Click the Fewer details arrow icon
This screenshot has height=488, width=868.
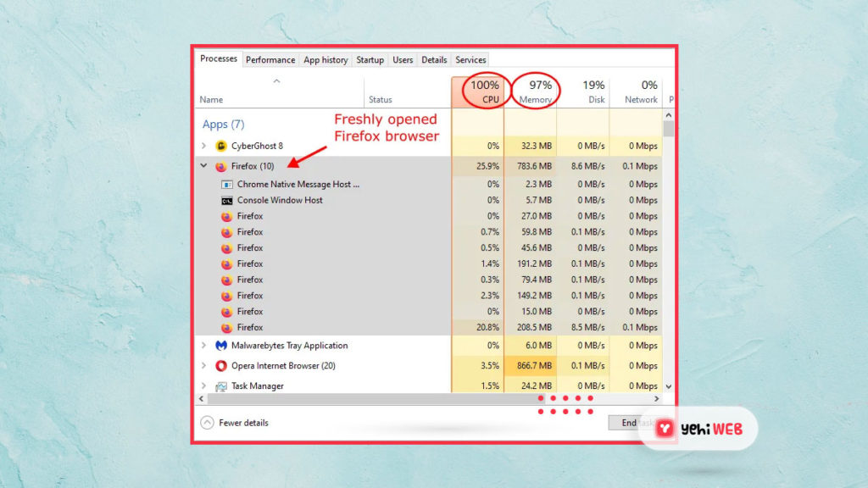click(x=207, y=422)
